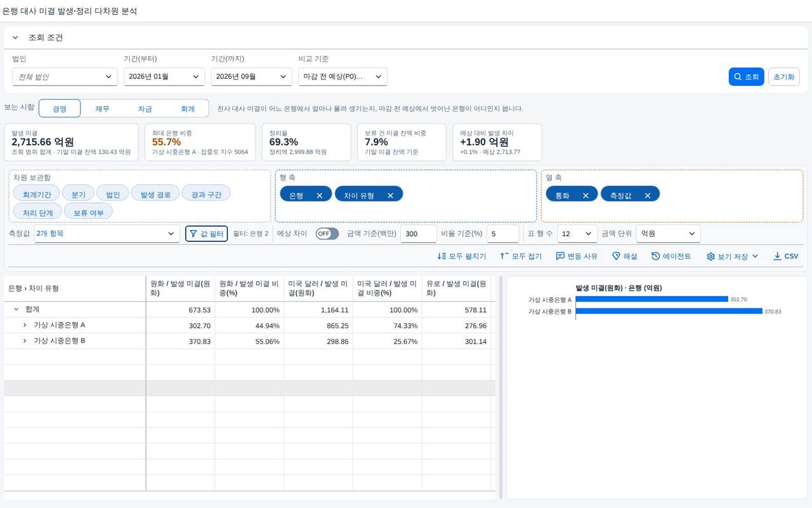Remove the 차이 유형 chip from row axis
The image size is (812, 508).
coord(390,196)
